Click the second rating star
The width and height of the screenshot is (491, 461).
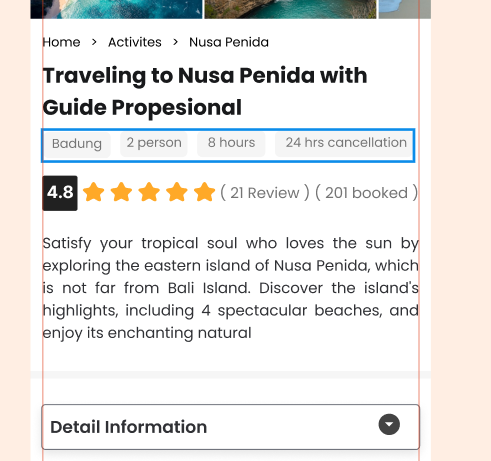pyautogui.click(x=121, y=192)
